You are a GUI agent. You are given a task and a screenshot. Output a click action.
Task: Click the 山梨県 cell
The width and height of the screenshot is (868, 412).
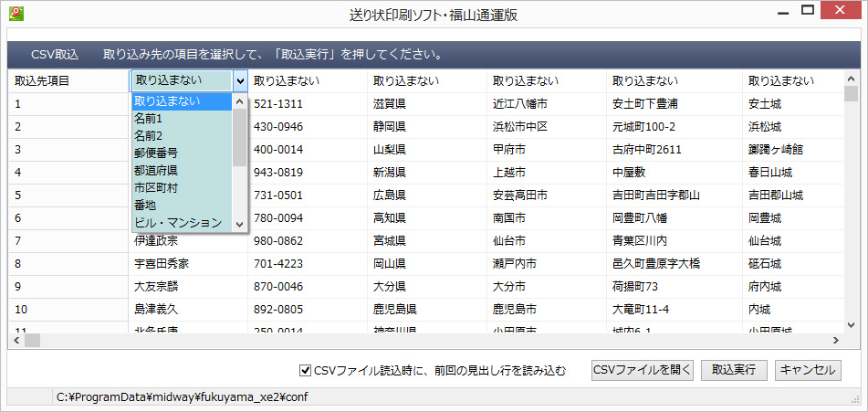(x=427, y=150)
